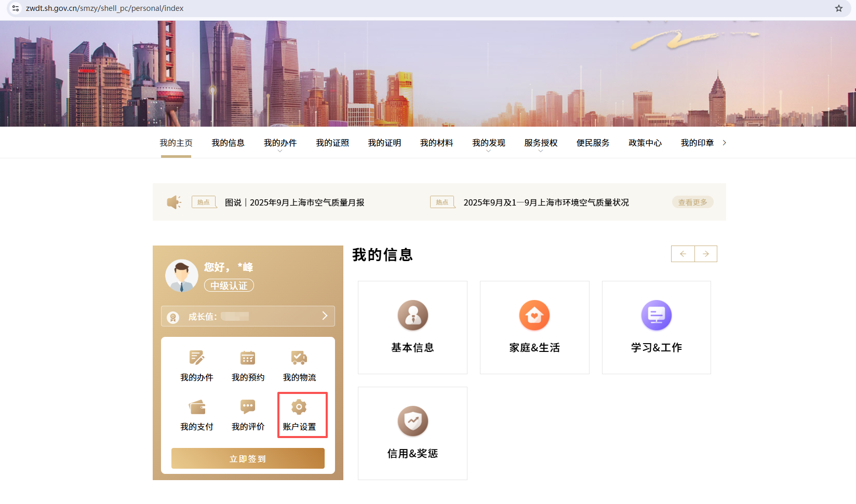Viewport: 856px width, 504px height.
Task: Open 我的物流 delivery truck icon
Action: point(299,358)
